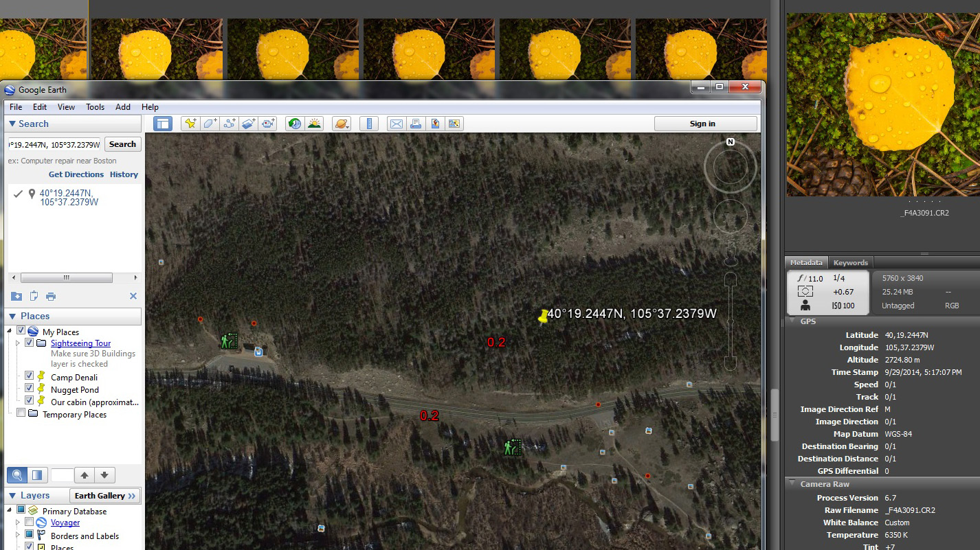Add a new placemark with the pushpin tool
The width and height of the screenshot is (980, 550).
click(190, 124)
